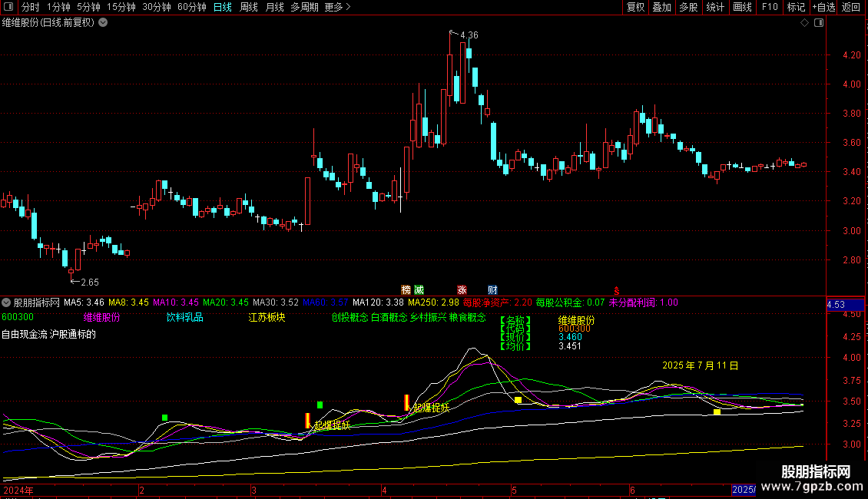The image size is (868, 499).
Task: Click the 财 financial report marker icon
Action: pos(492,289)
